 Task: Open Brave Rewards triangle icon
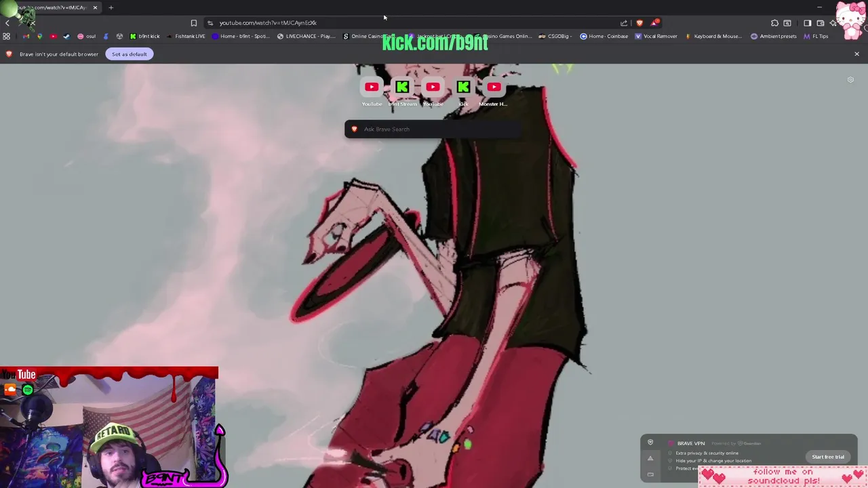(x=654, y=23)
